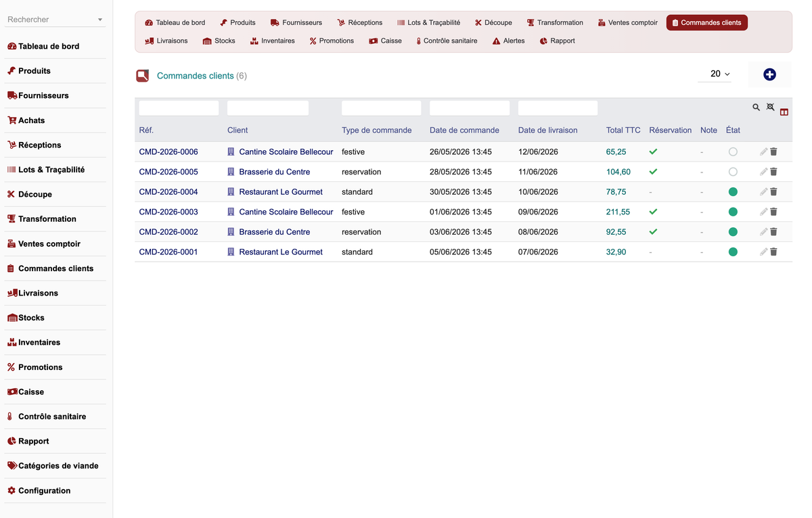Toggle reservation checkmark for order CMD-2026-0003
Image resolution: width=812 pixels, height=518 pixels.
[x=653, y=212]
